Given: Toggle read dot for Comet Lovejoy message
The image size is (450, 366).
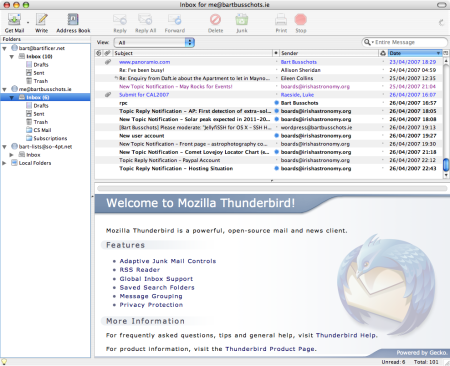Looking at the screenshot, I should coord(276,152).
